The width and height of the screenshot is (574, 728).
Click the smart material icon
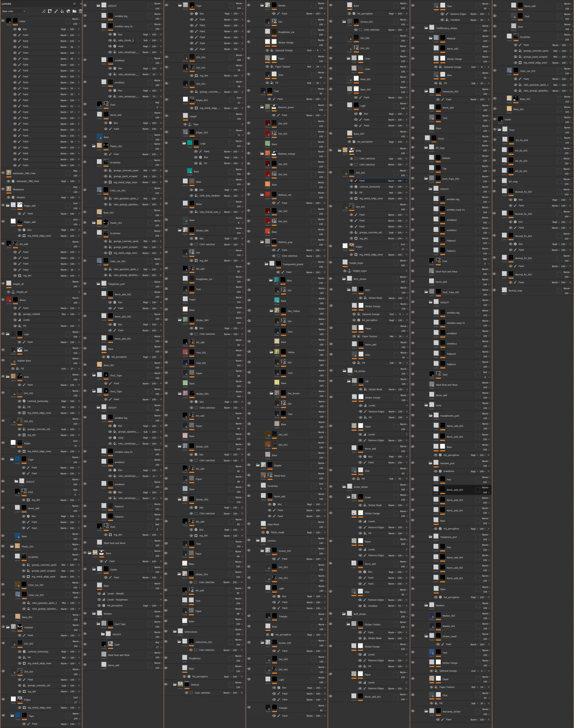[x=68, y=11]
